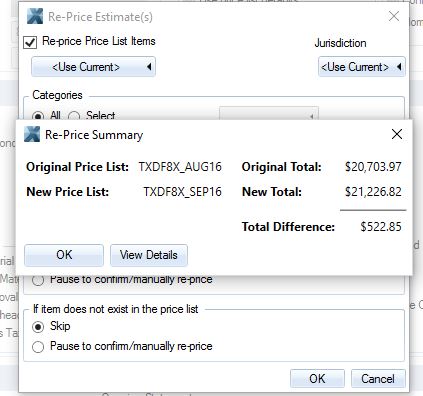This screenshot has width=423, height=396.
Task: Click View Details in Re-Price Summary
Action: pos(149,255)
